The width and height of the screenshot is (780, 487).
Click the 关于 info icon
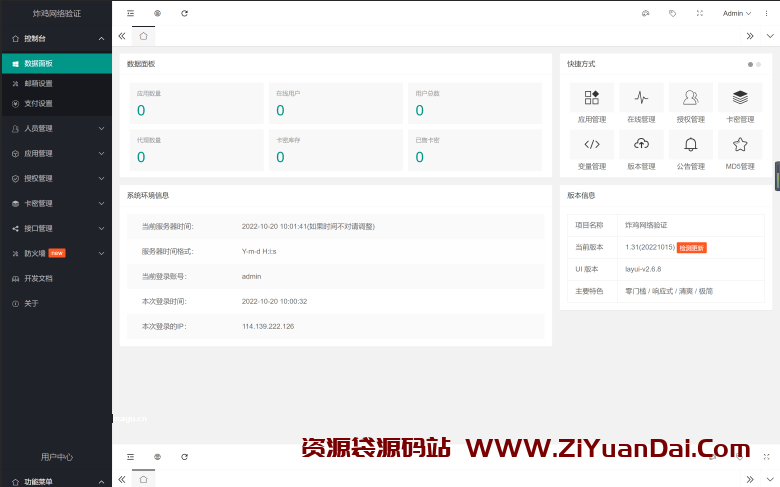tap(15, 303)
